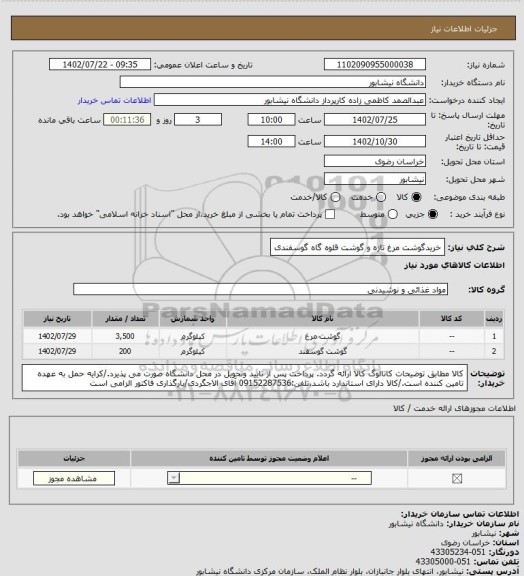Select the جزیی purchase type radio
The image size is (524, 576).
(x=433, y=214)
